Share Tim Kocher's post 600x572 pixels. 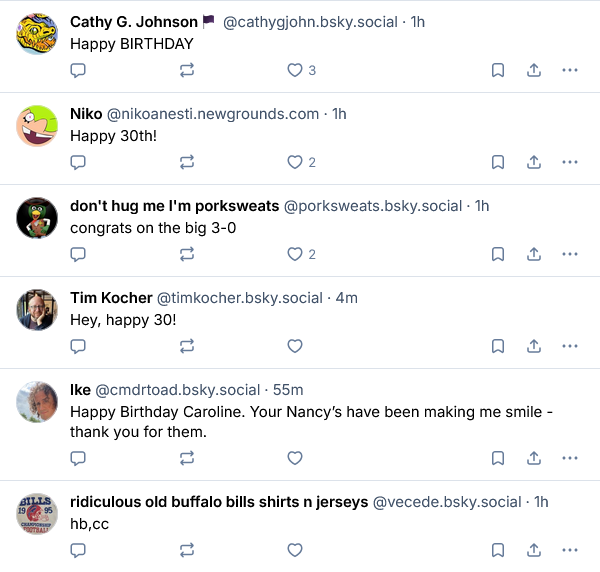point(534,346)
